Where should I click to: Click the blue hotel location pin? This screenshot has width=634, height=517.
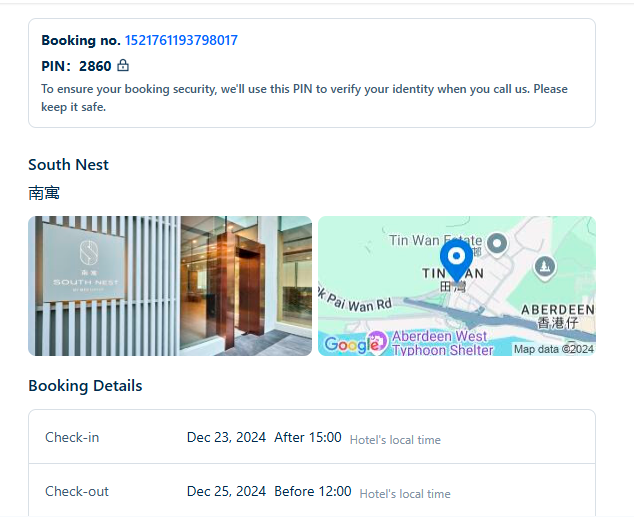[456, 261]
